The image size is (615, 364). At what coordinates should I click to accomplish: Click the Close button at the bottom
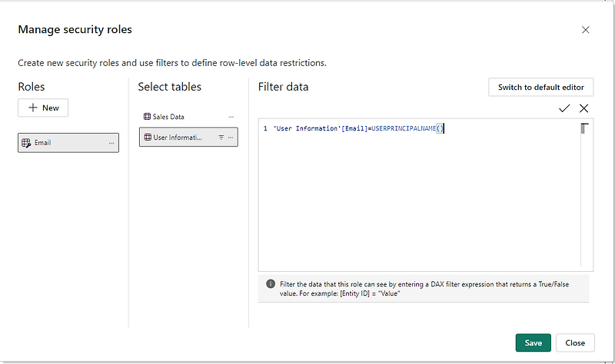coord(575,342)
